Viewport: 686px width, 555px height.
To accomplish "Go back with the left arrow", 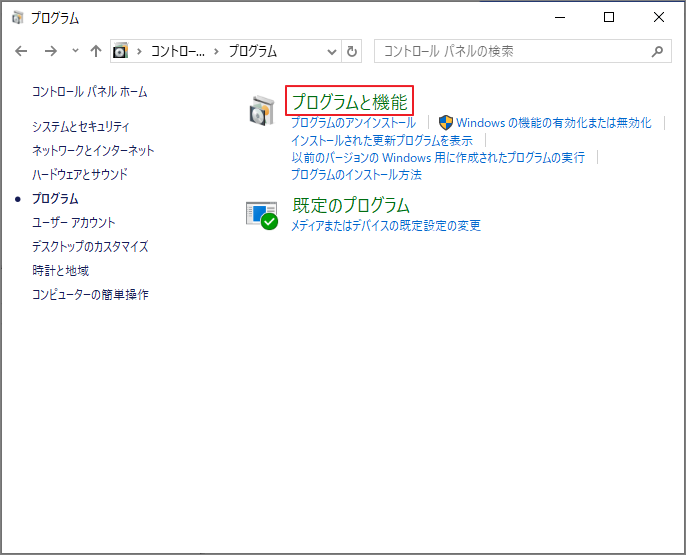I will coord(21,51).
